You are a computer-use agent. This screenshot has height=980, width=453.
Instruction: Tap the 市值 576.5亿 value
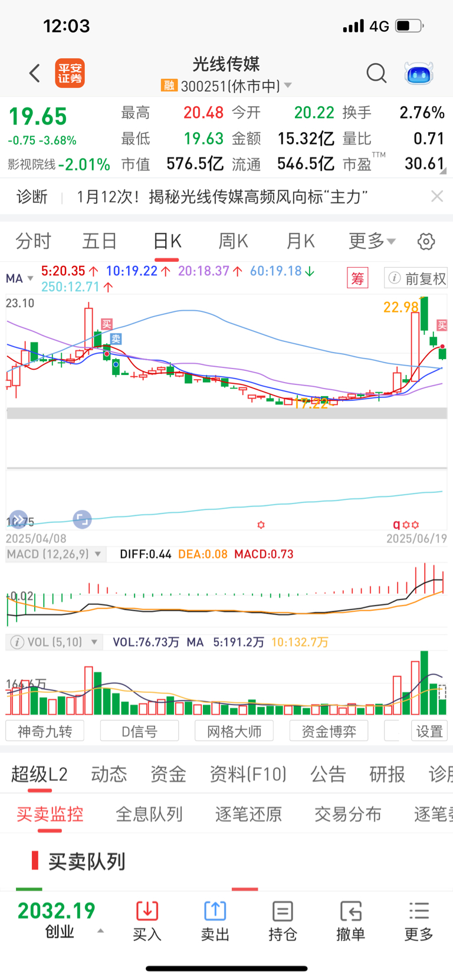click(194, 163)
